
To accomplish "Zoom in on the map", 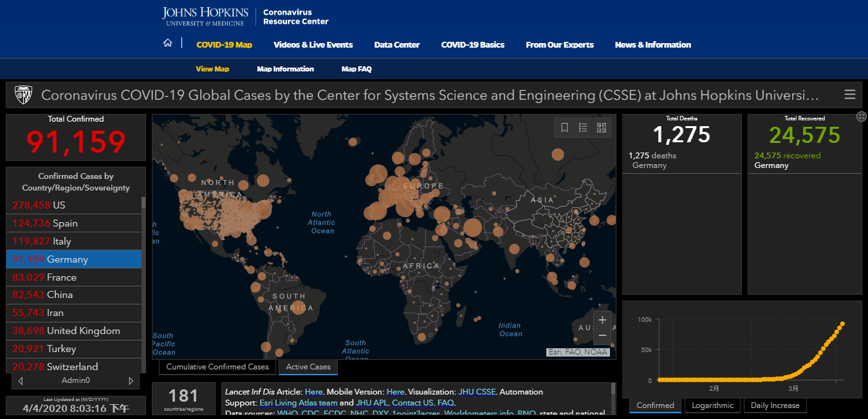I will (602, 320).
